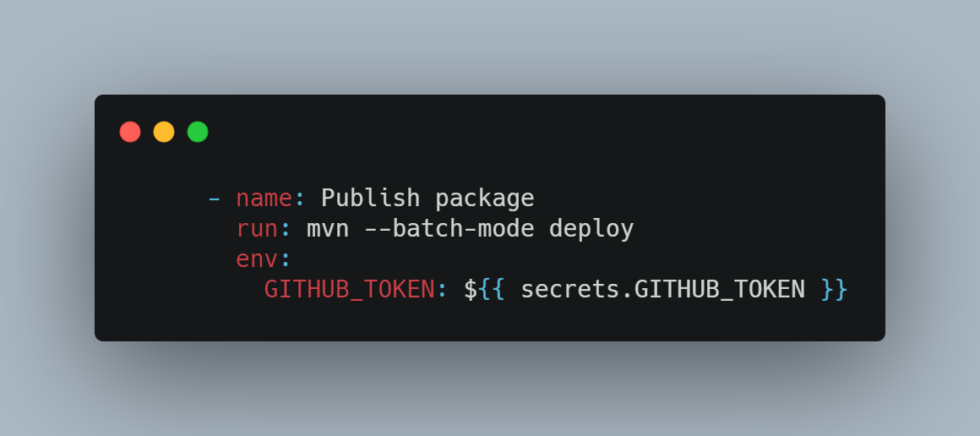Image resolution: width=980 pixels, height=436 pixels.
Task: Click the red 'run' key
Action: pyautogui.click(x=257, y=230)
